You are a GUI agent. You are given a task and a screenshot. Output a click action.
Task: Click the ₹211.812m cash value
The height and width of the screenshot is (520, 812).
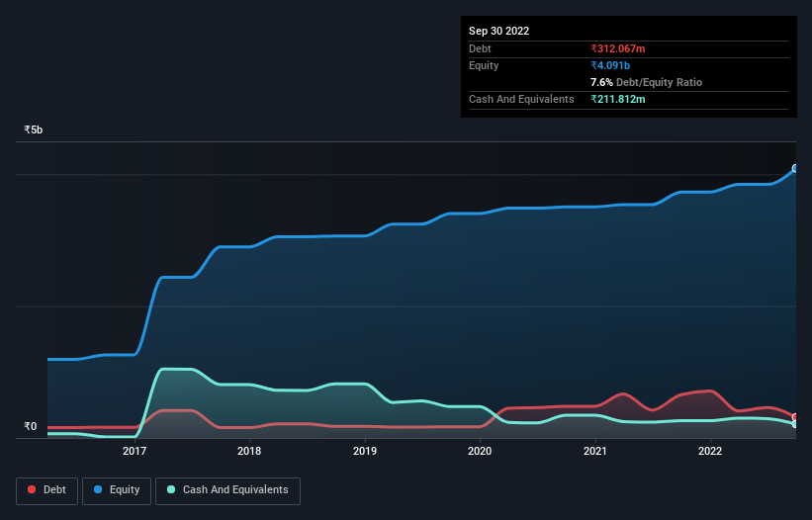(618, 99)
